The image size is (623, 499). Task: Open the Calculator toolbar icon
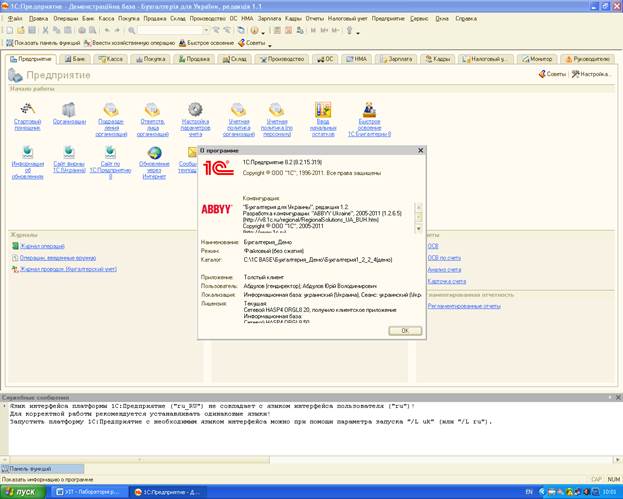click(277, 30)
